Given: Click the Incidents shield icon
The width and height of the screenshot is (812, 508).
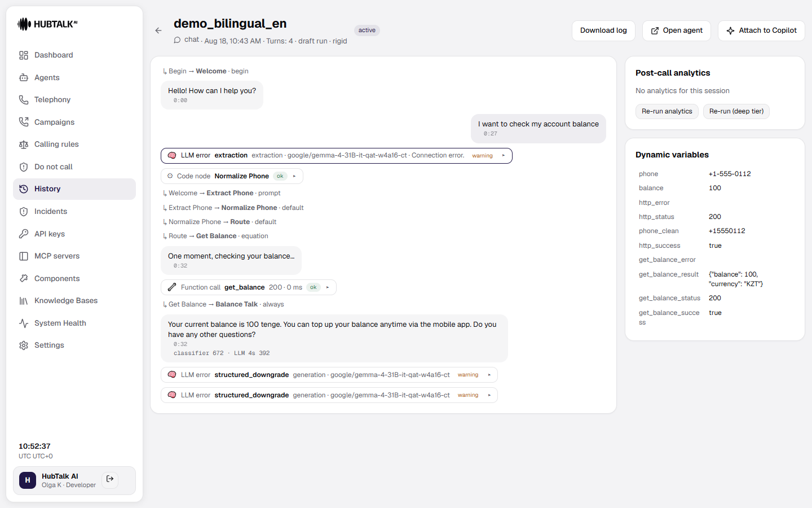Looking at the screenshot, I should point(24,211).
